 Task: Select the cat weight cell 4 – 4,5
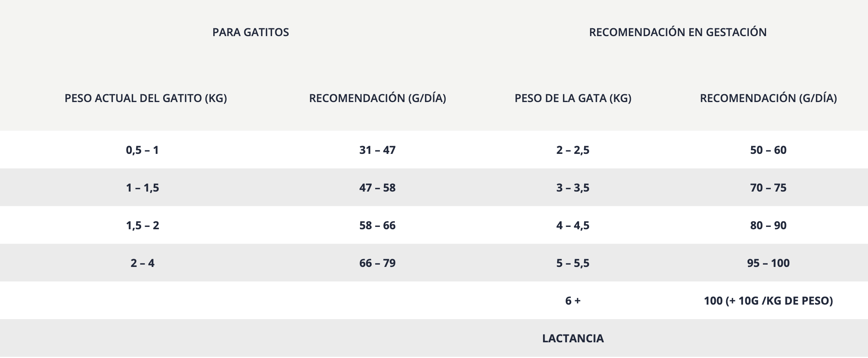pyautogui.click(x=572, y=225)
